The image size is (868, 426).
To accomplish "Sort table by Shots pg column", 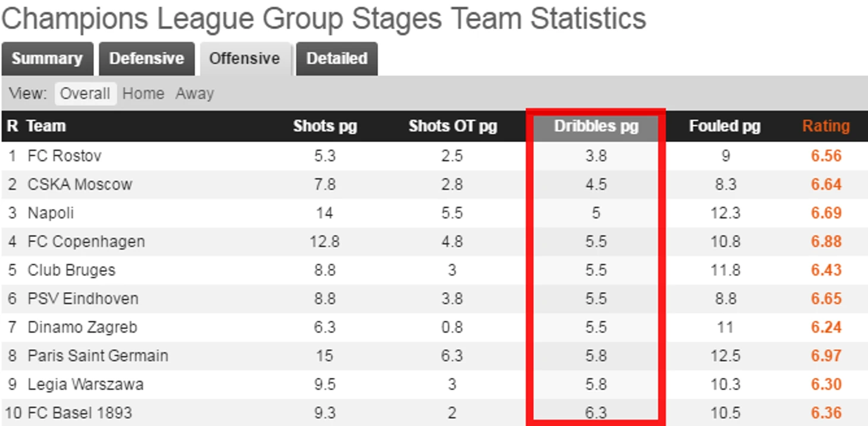I will (x=325, y=126).
